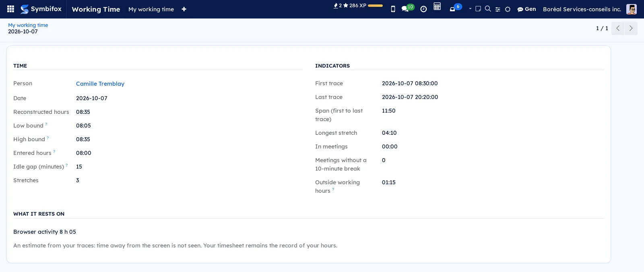Image resolution: width=644 pixels, height=272 pixels.
Task: Open Camille Tremblay's person record
Action: pyautogui.click(x=100, y=84)
